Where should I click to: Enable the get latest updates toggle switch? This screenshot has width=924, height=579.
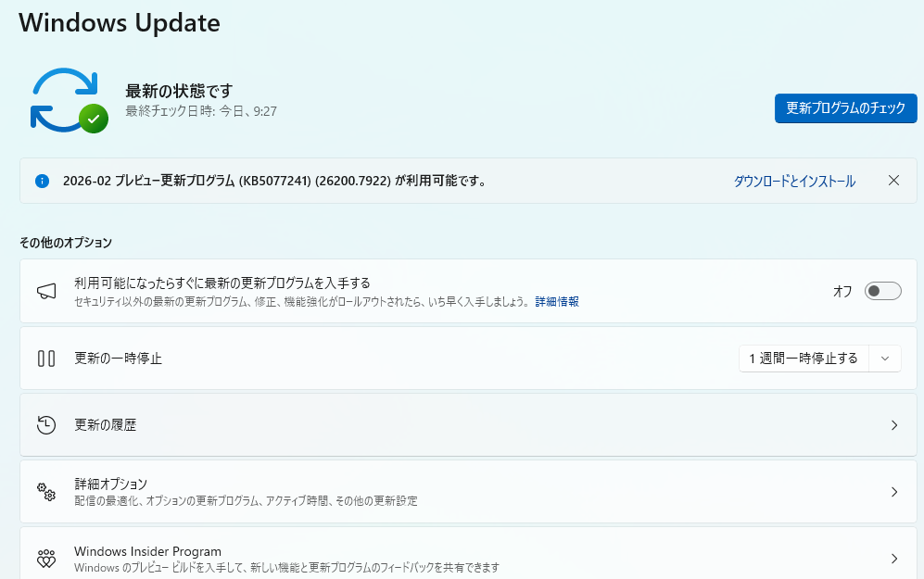click(882, 291)
